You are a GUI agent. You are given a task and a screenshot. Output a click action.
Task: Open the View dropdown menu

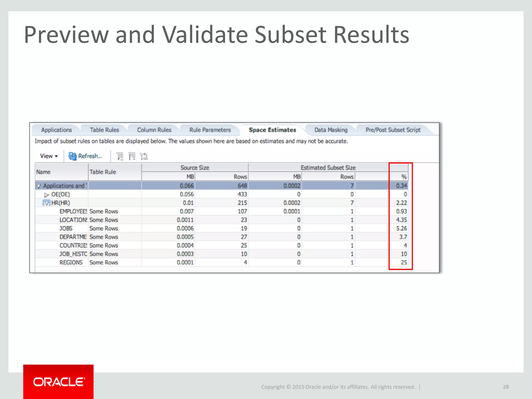[49, 156]
